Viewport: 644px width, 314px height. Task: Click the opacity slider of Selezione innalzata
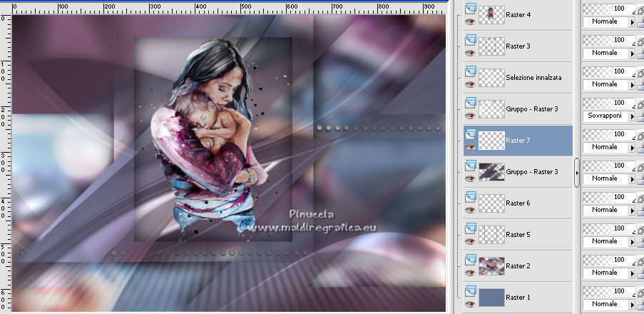(x=609, y=71)
